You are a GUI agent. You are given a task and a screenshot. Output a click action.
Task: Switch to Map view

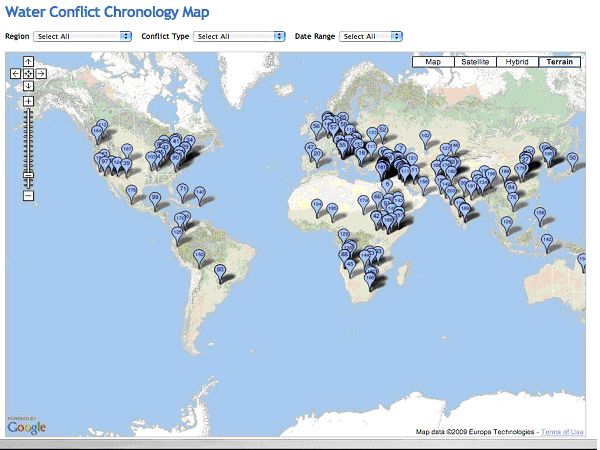click(x=433, y=62)
